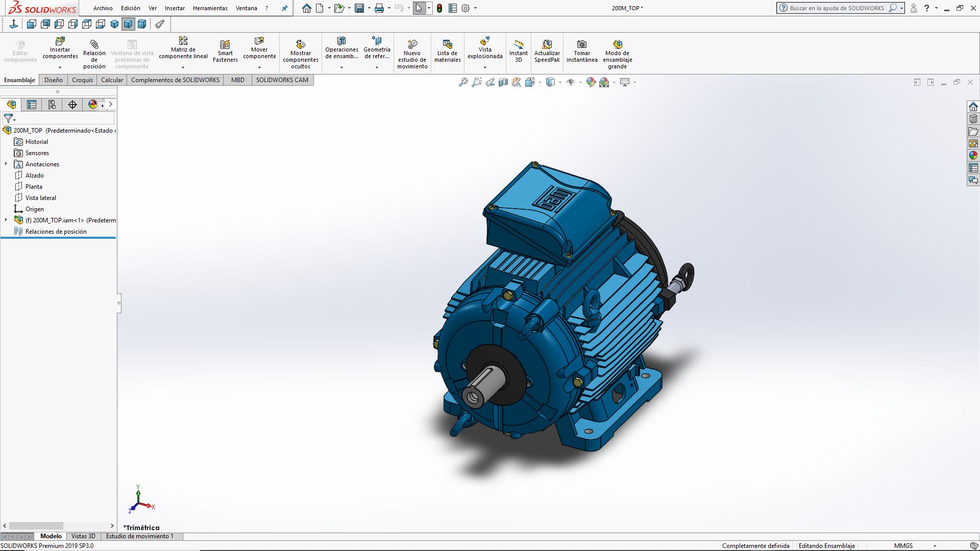Click the Estudio de movimiento 1 tab

pyautogui.click(x=139, y=536)
